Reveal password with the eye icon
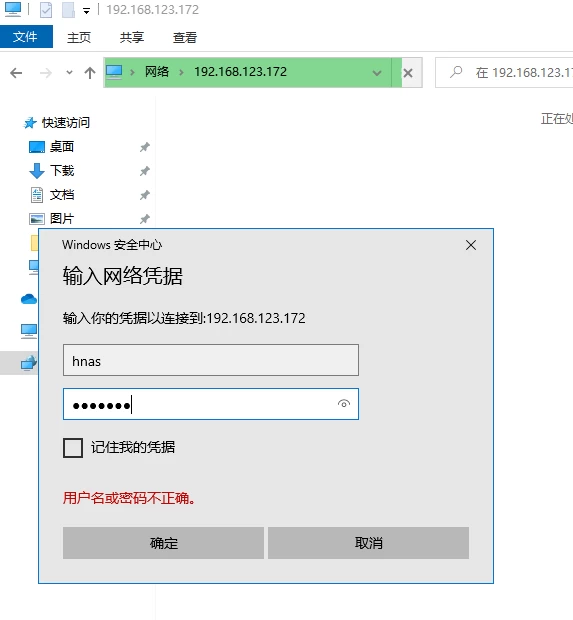This screenshot has width=573, height=620. pos(344,404)
